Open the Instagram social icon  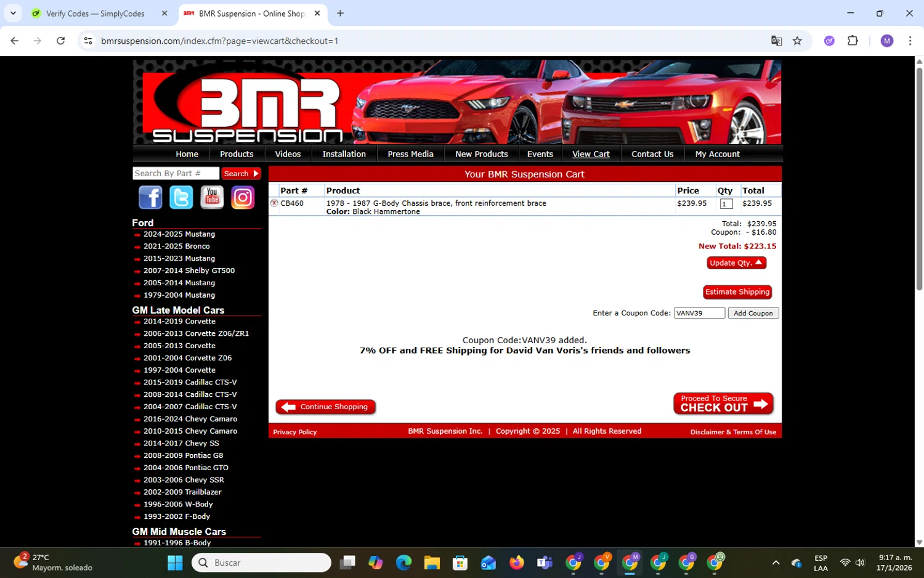click(x=243, y=198)
